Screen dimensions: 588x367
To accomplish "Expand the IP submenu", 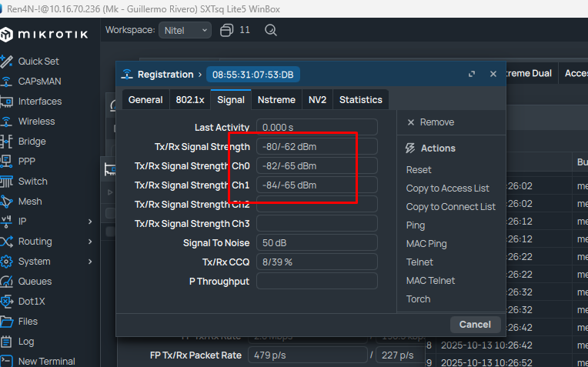I will coord(90,222).
